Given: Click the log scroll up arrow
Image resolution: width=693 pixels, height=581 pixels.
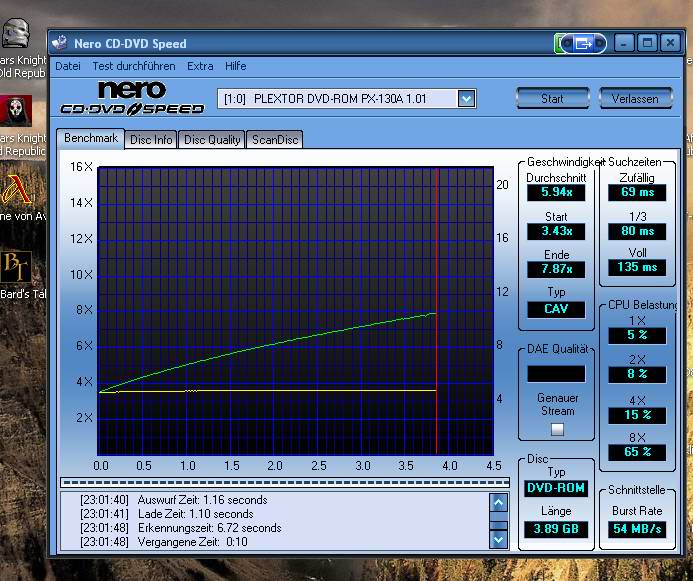Looking at the screenshot, I should click(499, 502).
